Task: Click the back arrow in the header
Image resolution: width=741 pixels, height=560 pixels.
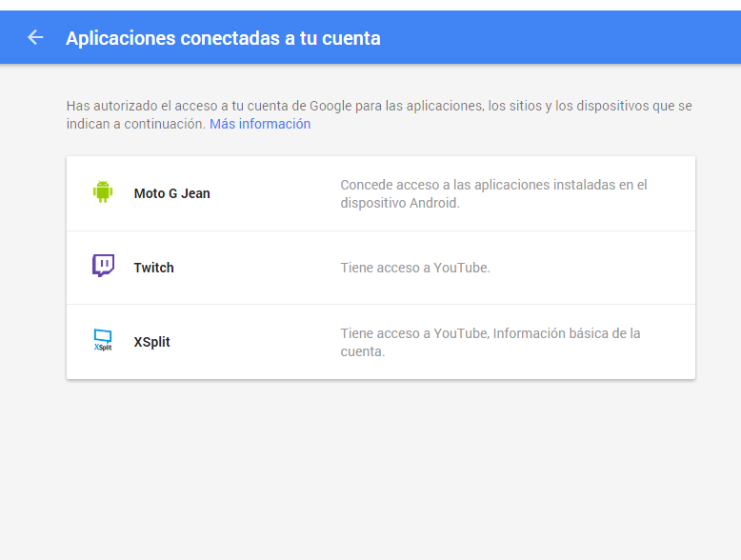Action: click(35, 37)
